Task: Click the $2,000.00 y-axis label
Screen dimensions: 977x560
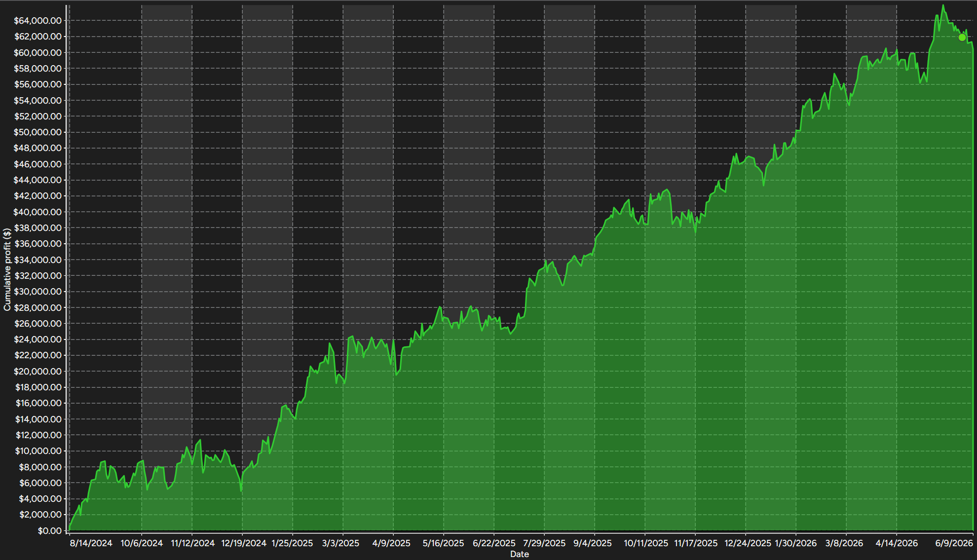Action: pyautogui.click(x=40, y=515)
